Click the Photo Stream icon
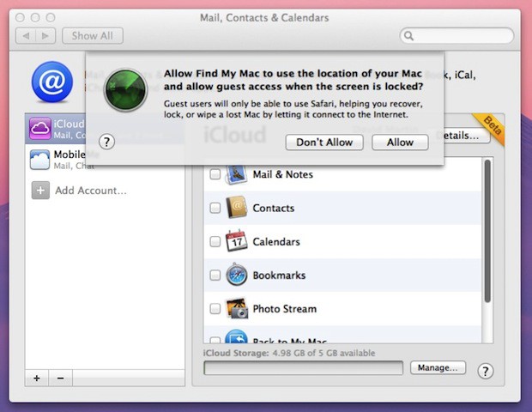The image size is (532, 412). pos(236,309)
